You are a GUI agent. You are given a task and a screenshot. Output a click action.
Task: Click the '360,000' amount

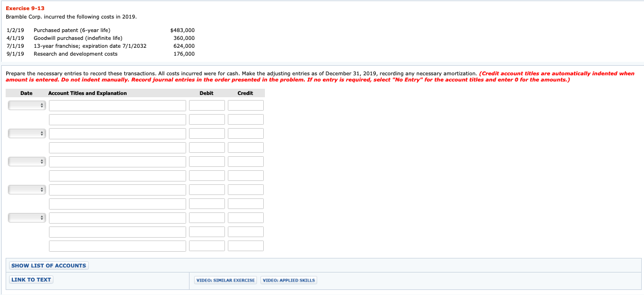[184, 38]
